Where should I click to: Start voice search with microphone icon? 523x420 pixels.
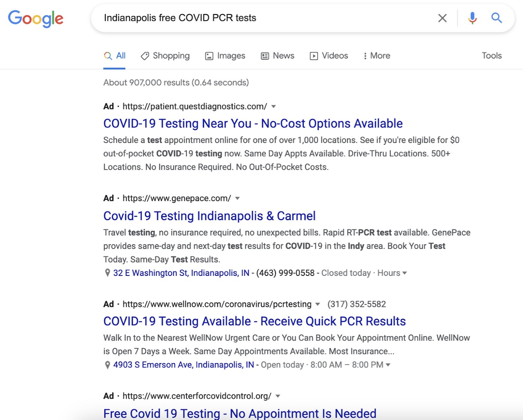pos(472,18)
